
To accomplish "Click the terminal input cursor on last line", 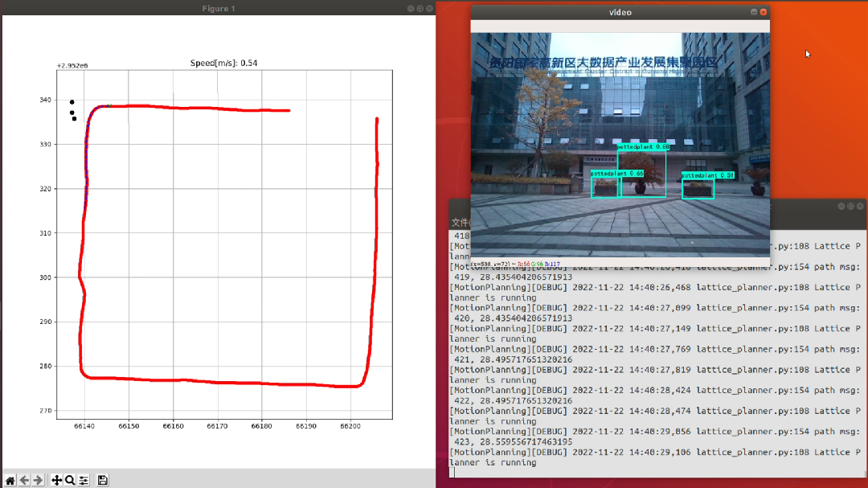I will (452, 473).
